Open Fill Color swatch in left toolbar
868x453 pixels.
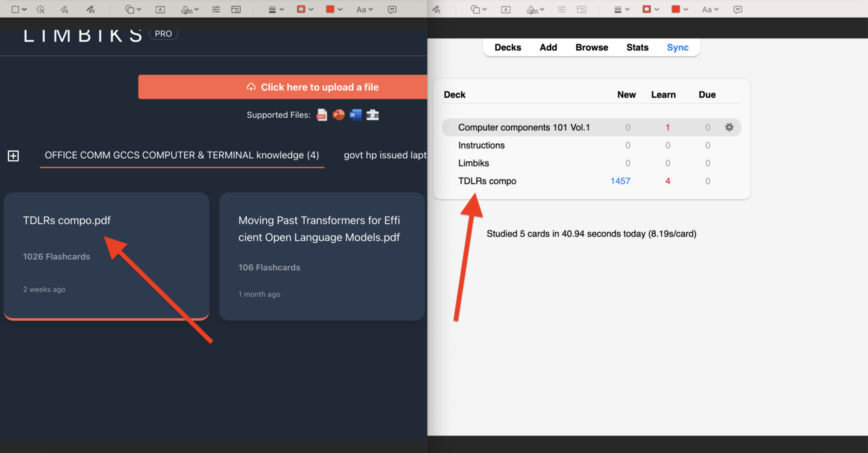coord(334,10)
